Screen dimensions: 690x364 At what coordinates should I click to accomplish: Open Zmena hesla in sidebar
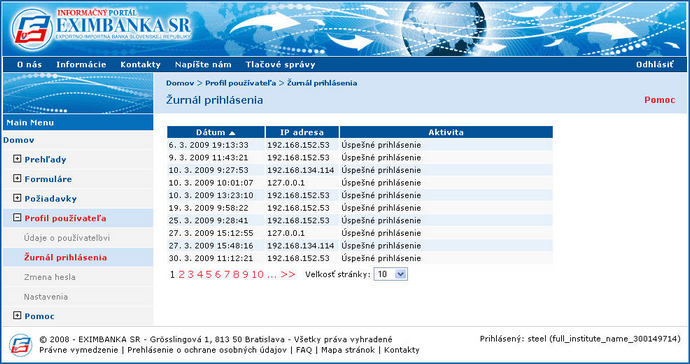50,277
